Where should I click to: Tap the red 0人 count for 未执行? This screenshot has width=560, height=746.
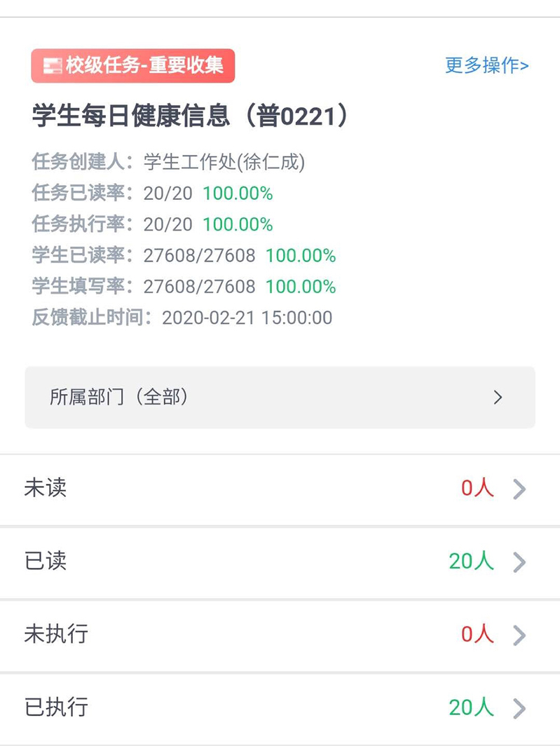tap(477, 635)
